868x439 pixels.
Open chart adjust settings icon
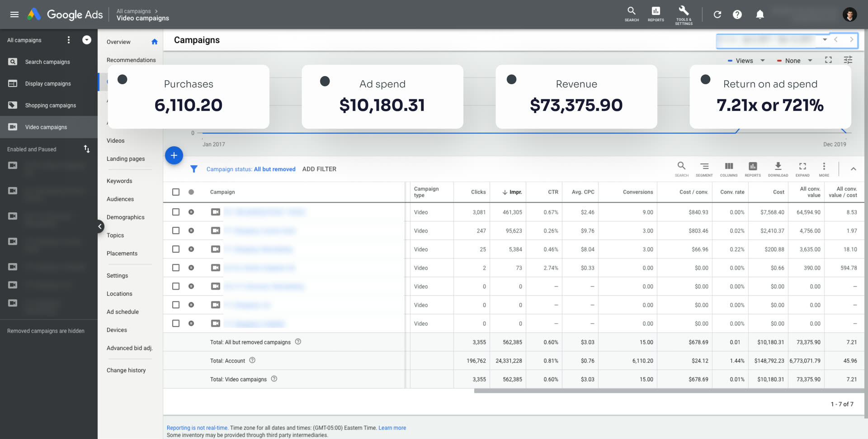[848, 60]
